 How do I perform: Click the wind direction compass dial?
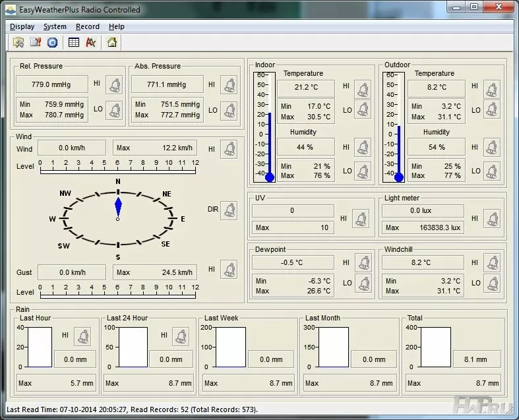click(x=118, y=219)
